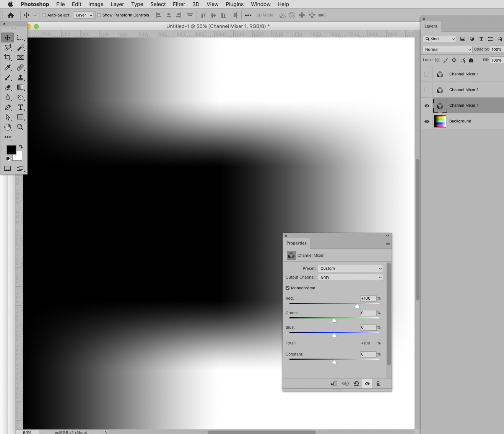
Task: Delete the Channel Mixer adjustment layer
Action: click(x=378, y=383)
